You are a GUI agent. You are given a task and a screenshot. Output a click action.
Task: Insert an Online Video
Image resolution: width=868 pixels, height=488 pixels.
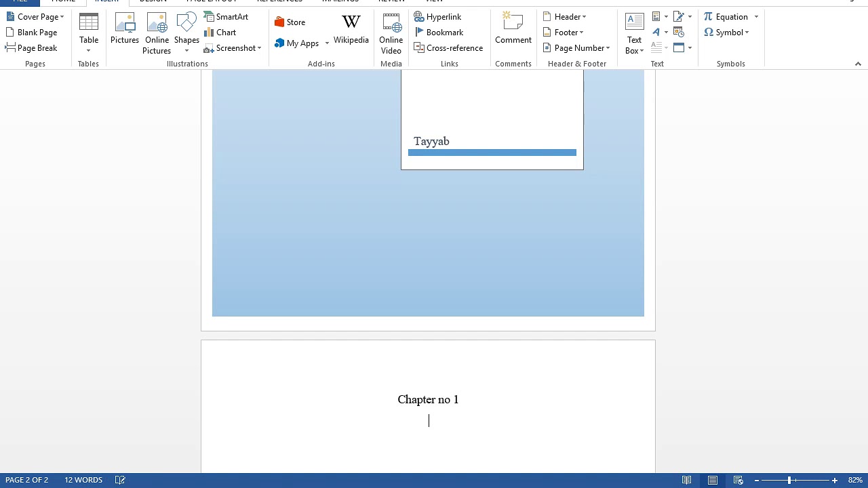(x=391, y=33)
